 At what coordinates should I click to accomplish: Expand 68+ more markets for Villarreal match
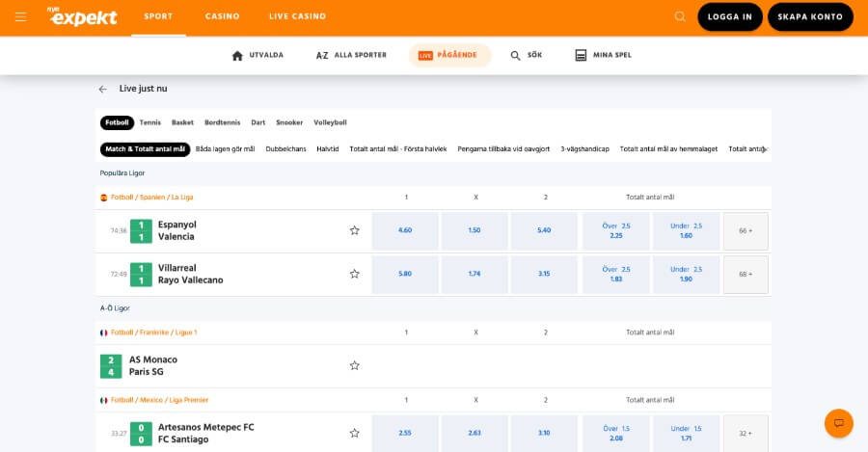(x=746, y=274)
